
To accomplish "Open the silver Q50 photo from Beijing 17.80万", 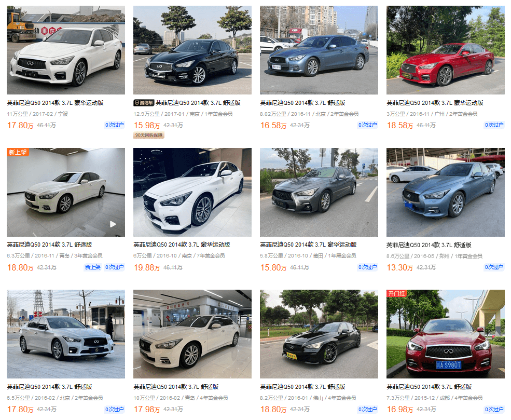I will point(66,334).
